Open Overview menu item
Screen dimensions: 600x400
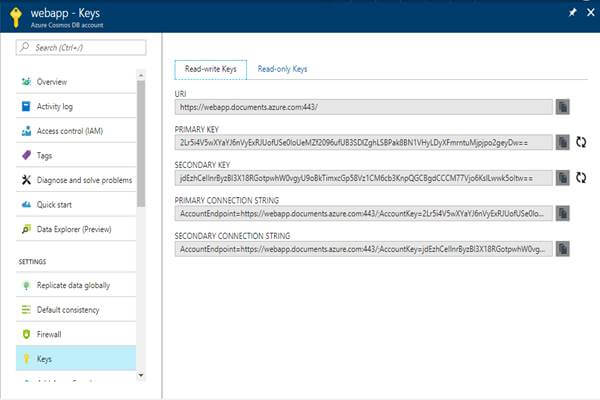point(76,82)
